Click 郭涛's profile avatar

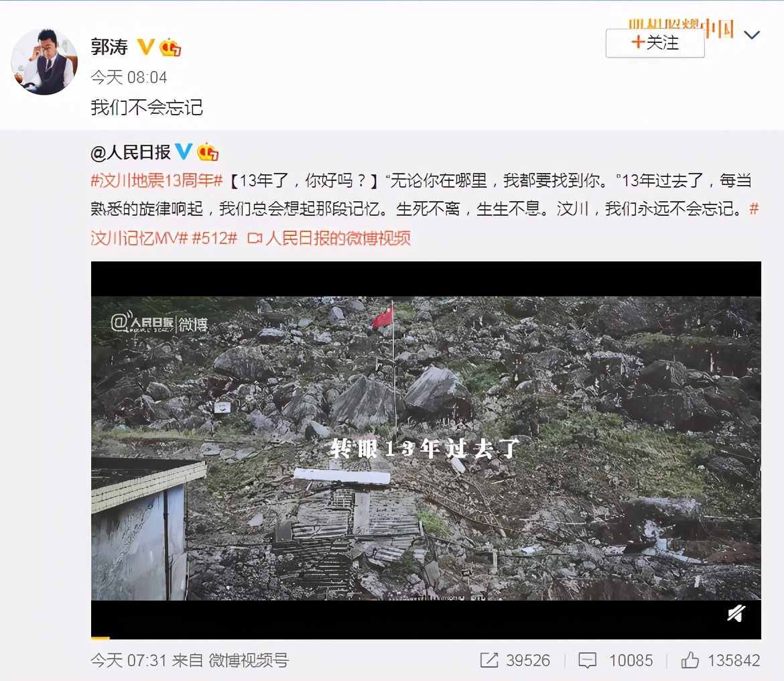[x=44, y=61]
